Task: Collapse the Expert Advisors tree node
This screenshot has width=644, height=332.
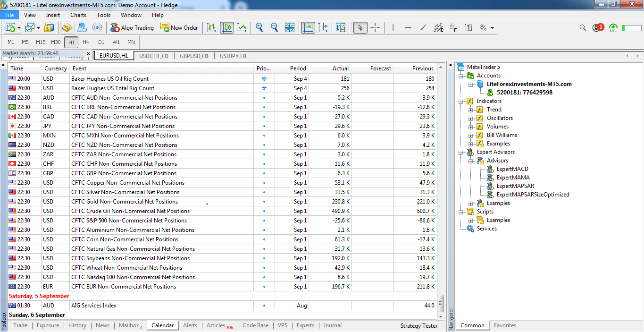Action: [x=461, y=152]
